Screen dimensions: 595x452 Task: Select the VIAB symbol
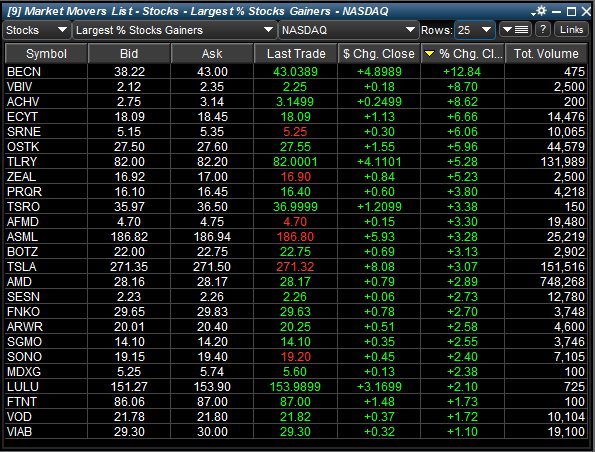(x=19, y=432)
